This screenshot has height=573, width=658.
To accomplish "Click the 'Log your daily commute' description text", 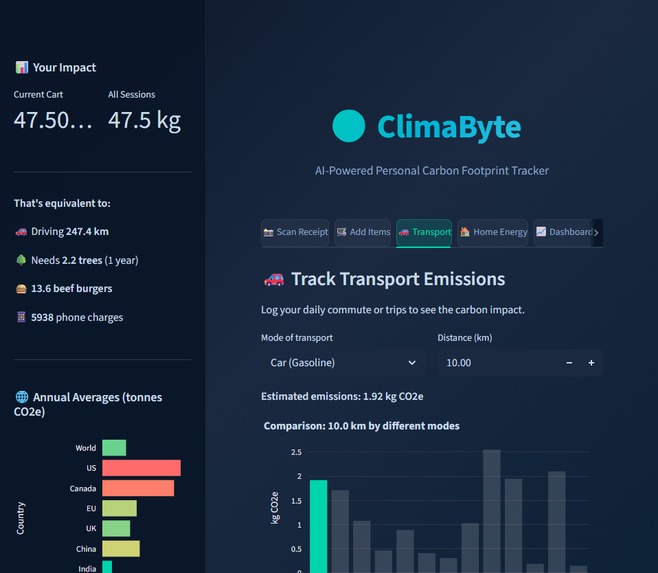I will (x=393, y=310).
